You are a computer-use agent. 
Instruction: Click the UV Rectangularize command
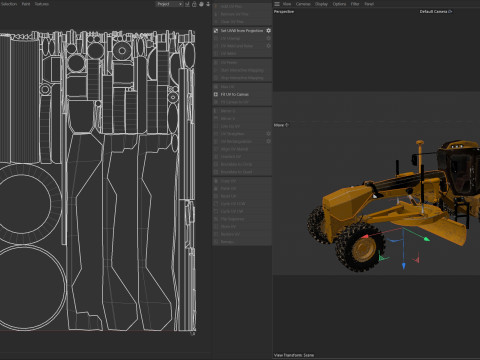(236, 141)
